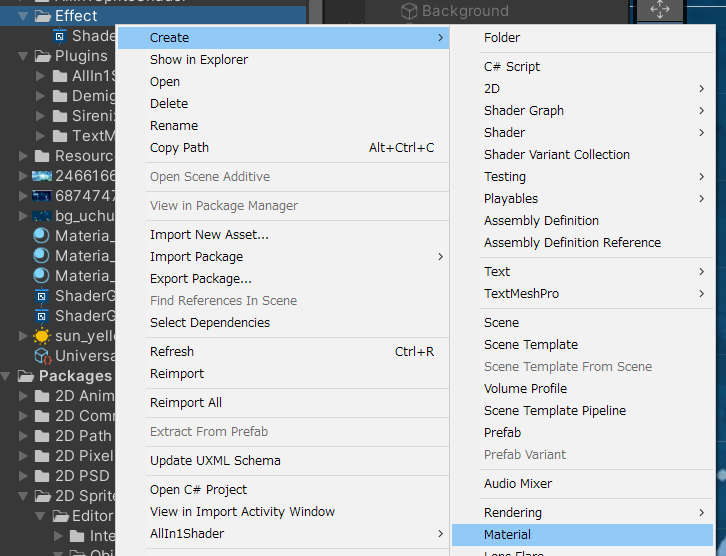Image resolution: width=726 pixels, height=556 pixels.
Task: Expand the 2D Path package arrow
Action: coord(23,436)
